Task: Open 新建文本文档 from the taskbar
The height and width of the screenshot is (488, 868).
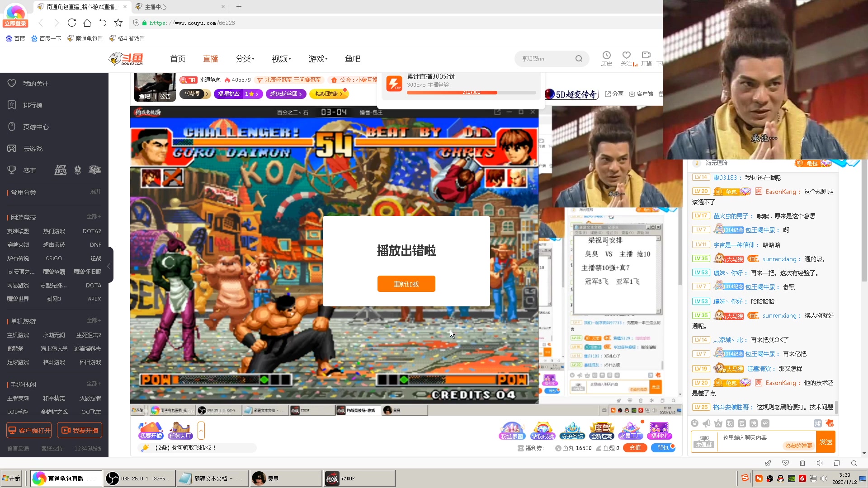Action: coord(212,479)
